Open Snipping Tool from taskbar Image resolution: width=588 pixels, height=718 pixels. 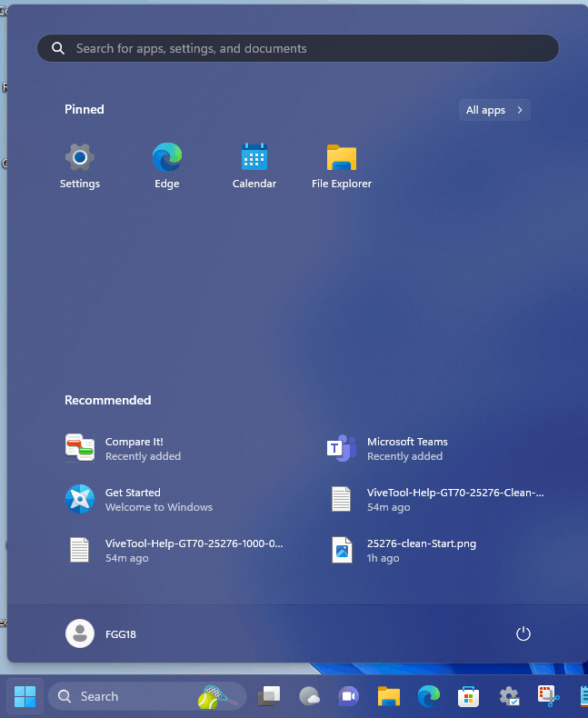[548, 696]
